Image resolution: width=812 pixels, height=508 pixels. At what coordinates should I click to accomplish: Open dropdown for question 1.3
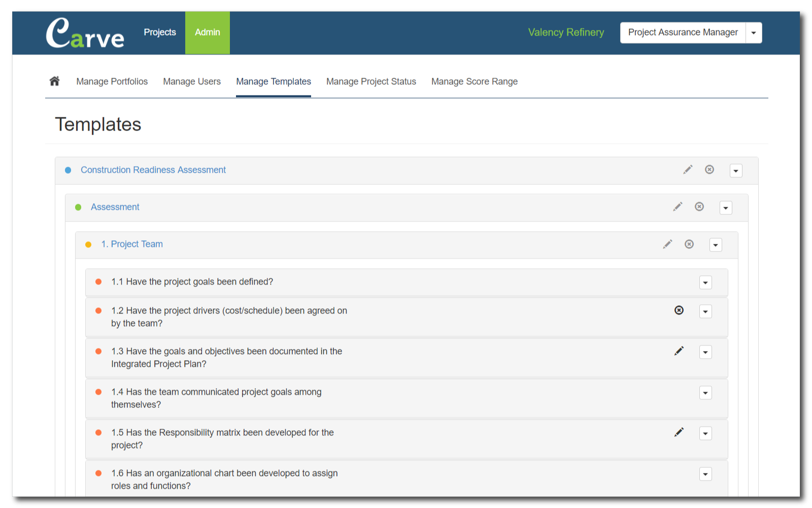tap(705, 352)
